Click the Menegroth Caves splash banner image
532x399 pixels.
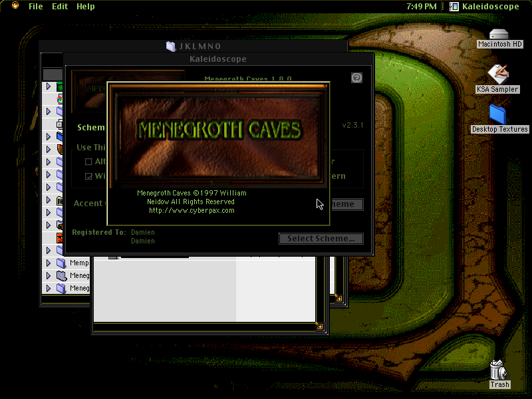click(217, 135)
